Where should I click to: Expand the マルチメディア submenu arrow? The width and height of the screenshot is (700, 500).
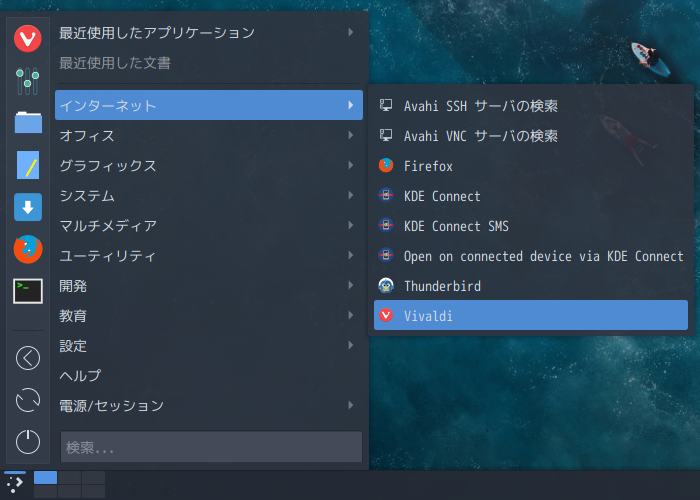click(x=351, y=225)
